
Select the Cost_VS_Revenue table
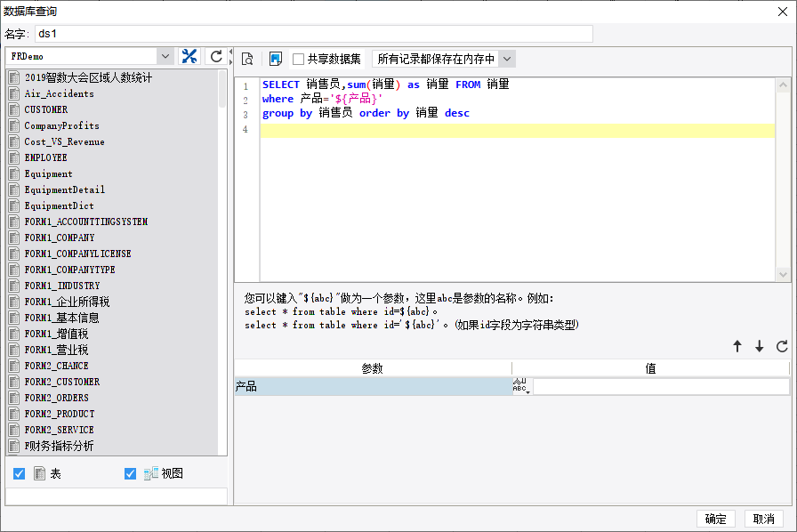pos(65,141)
